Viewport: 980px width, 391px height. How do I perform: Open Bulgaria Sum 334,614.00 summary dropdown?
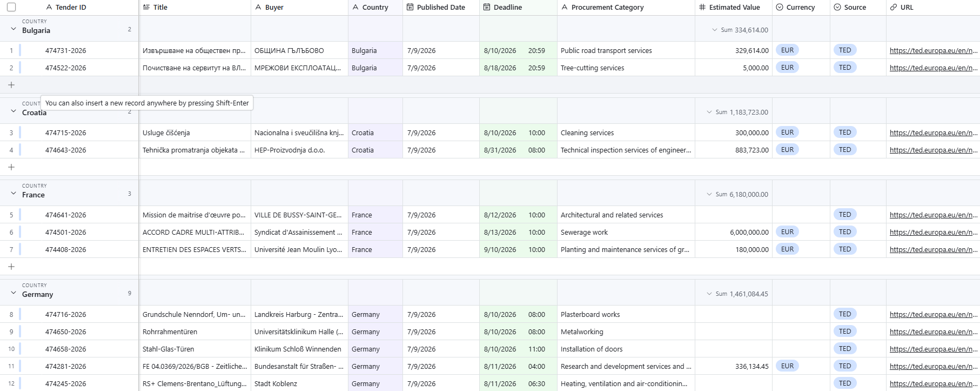click(x=740, y=30)
